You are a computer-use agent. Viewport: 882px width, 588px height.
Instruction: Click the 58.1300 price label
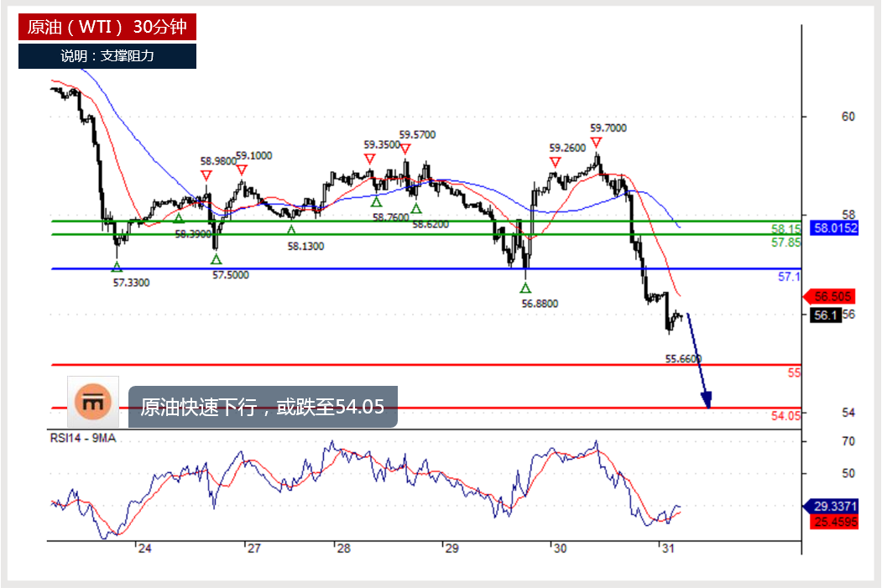(x=305, y=247)
